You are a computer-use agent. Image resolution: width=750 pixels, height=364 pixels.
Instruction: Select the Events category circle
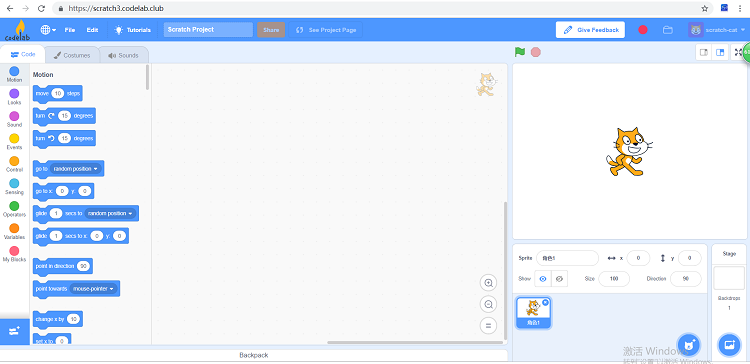pos(14,139)
